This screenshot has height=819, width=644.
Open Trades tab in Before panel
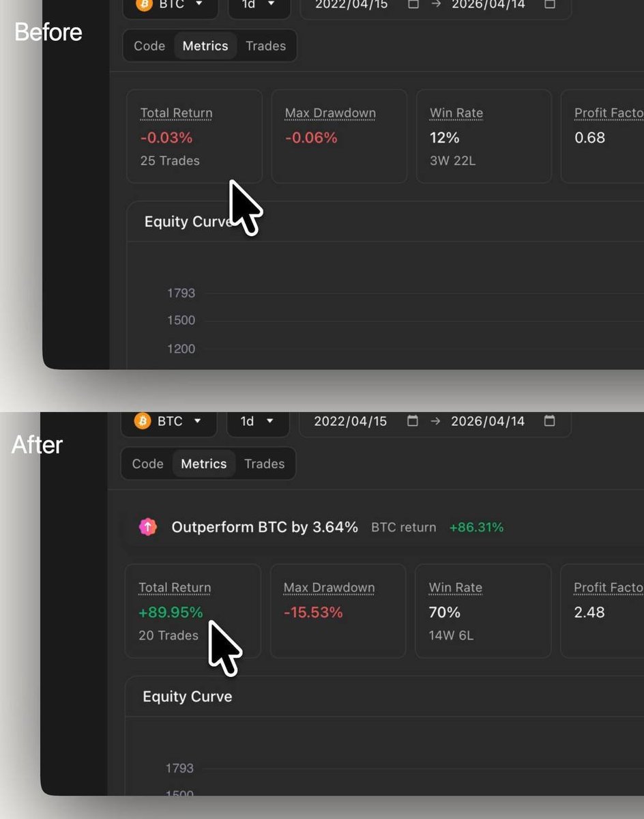tap(266, 46)
